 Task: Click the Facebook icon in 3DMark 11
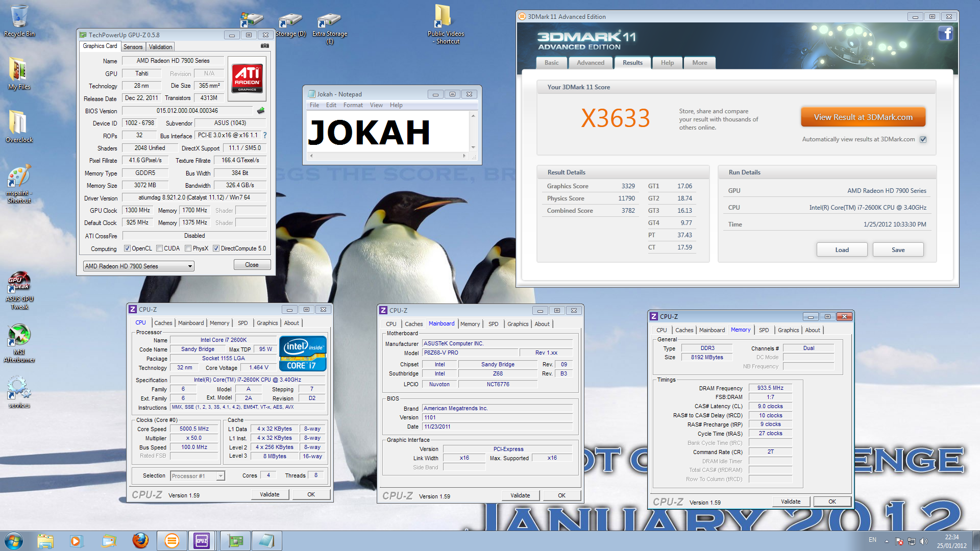click(945, 34)
